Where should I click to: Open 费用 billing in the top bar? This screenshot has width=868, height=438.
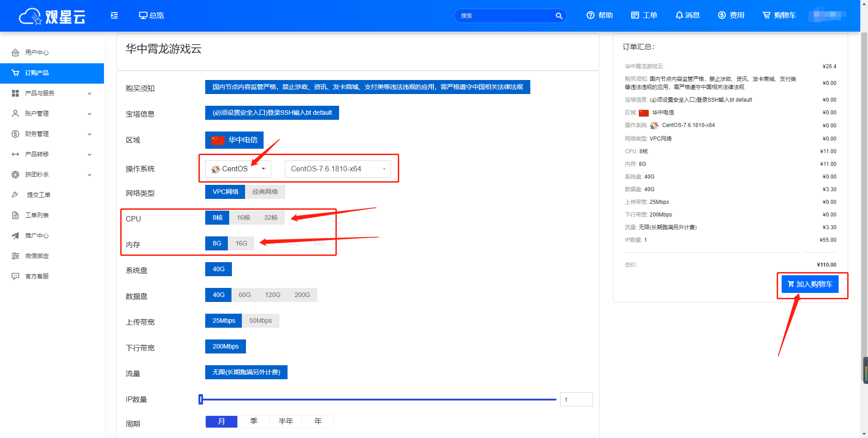click(x=731, y=15)
